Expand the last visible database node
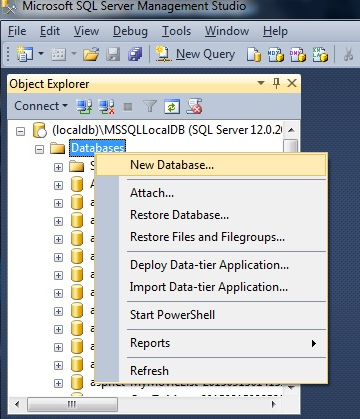The image size is (360, 419). click(58, 383)
